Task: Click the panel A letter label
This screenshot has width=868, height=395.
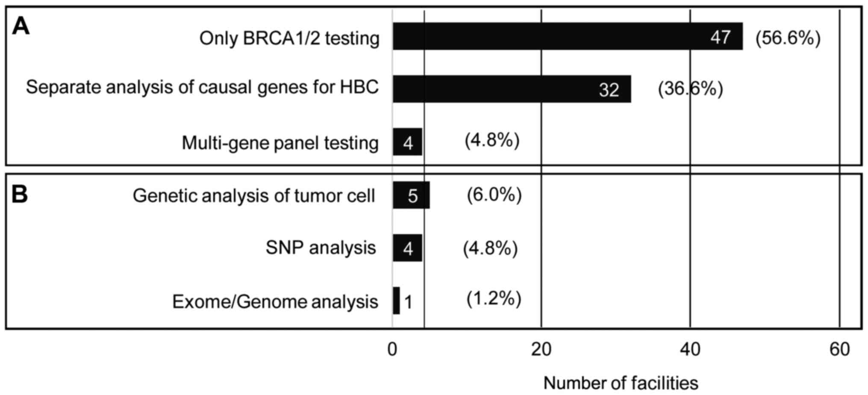Action: pos(21,27)
